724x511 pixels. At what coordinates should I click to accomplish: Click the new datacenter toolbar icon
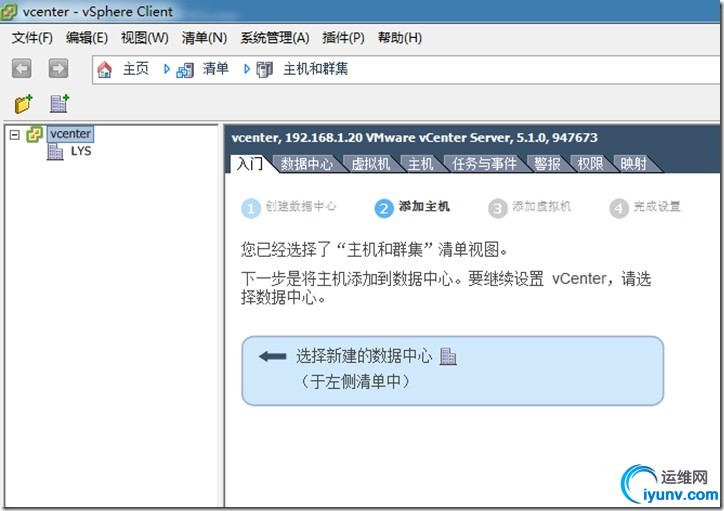59,104
